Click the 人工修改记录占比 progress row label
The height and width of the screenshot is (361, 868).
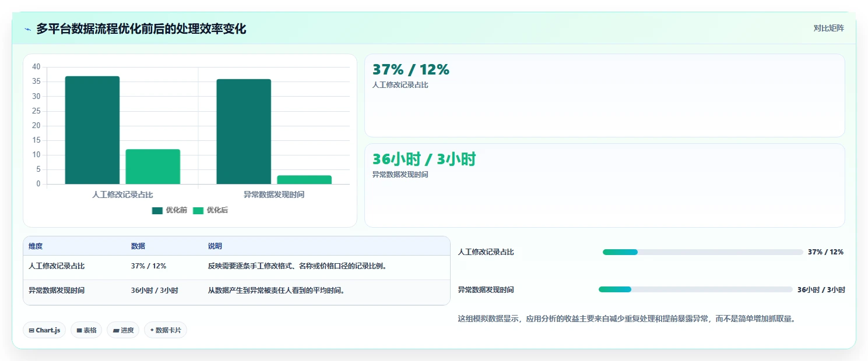tap(486, 252)
